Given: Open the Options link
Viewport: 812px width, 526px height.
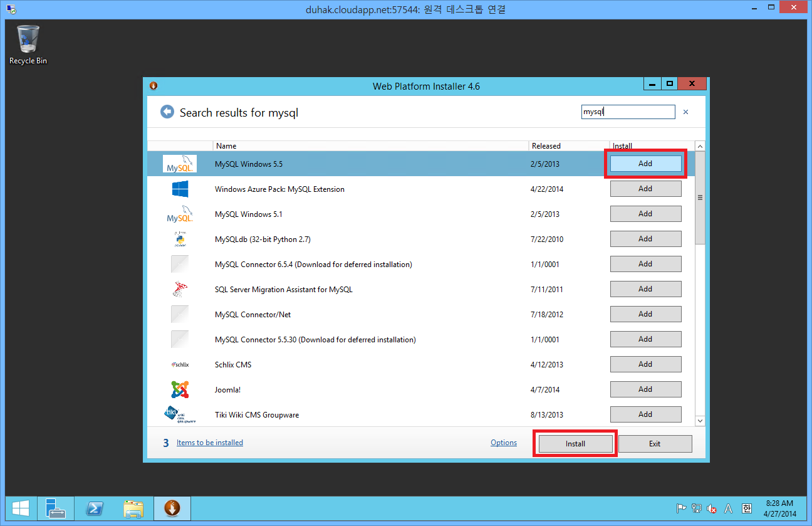Looking at the screenshot, I should tap(504, 443).
